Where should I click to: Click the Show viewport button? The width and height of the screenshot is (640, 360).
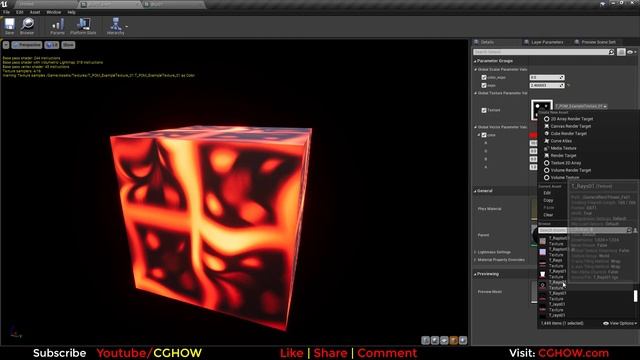click(68, 45)
